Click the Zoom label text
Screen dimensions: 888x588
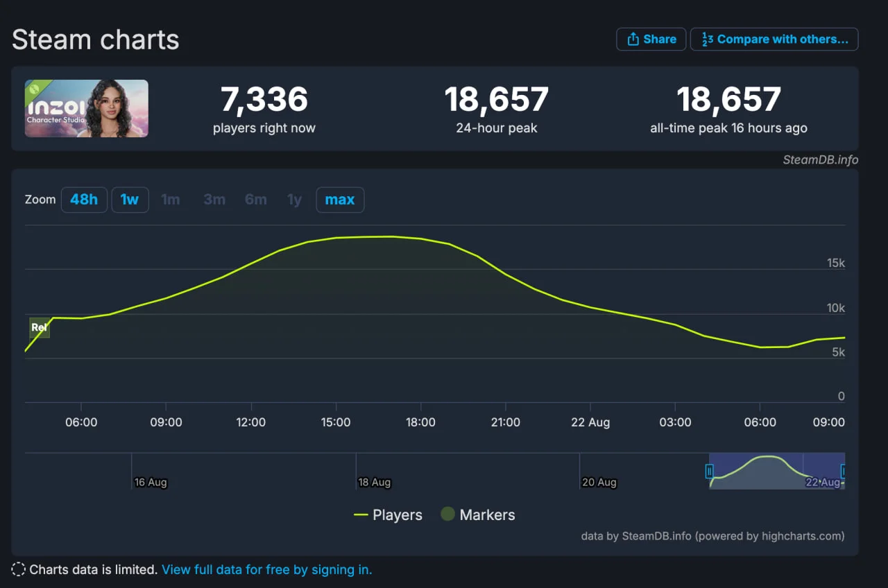click(x=40, y=200)
